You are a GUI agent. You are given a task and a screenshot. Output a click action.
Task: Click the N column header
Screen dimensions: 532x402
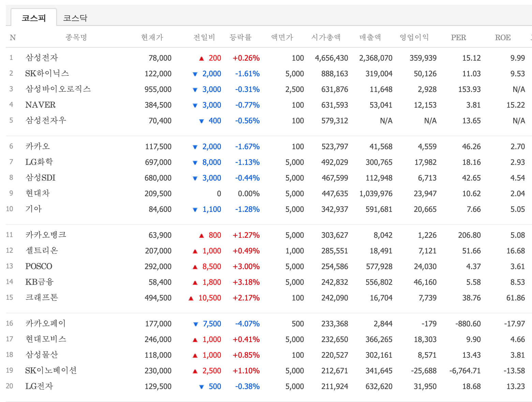point(13,37)
